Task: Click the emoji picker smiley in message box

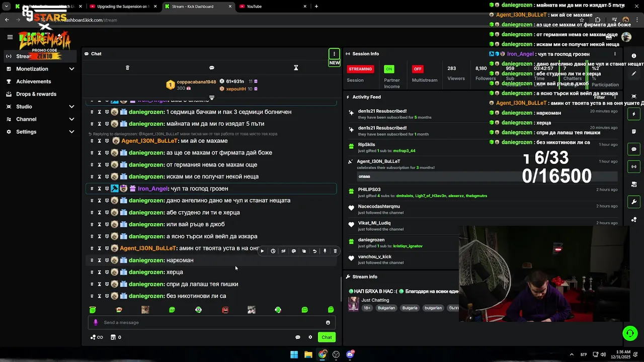Action: [328, 323]
